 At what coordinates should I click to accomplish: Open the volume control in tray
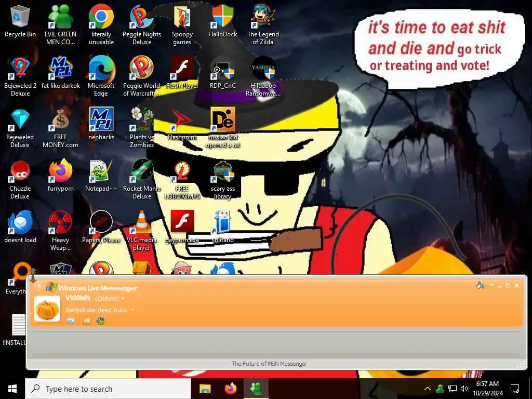click(464, 389)
